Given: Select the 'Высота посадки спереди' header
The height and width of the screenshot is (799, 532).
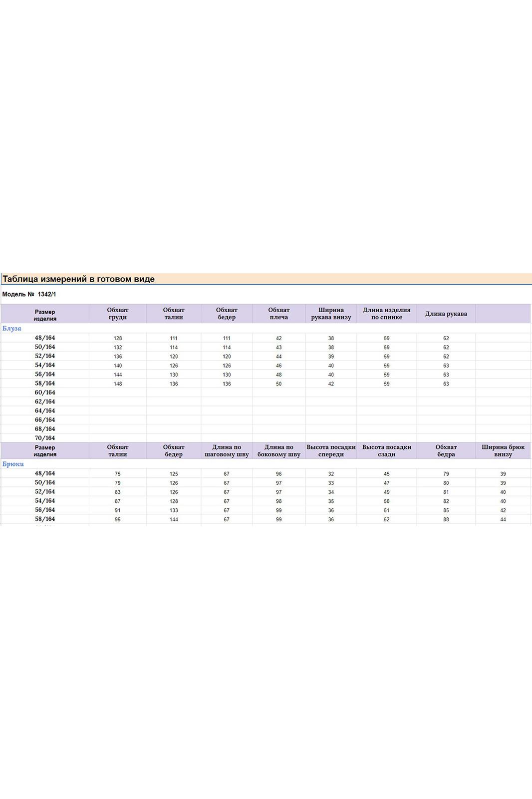Looking at the screenshot, I should 331,451.
